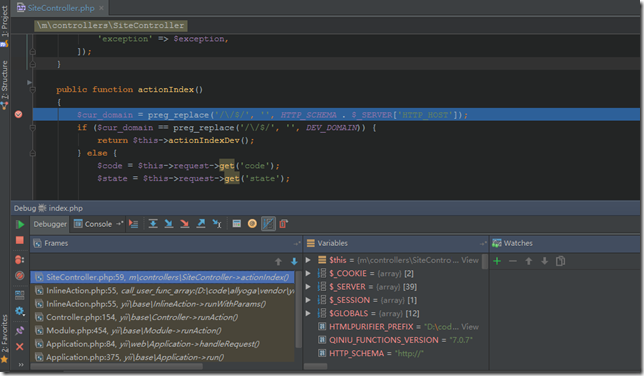Click Step Over icon in debugger toolbar

coord(153,224)
